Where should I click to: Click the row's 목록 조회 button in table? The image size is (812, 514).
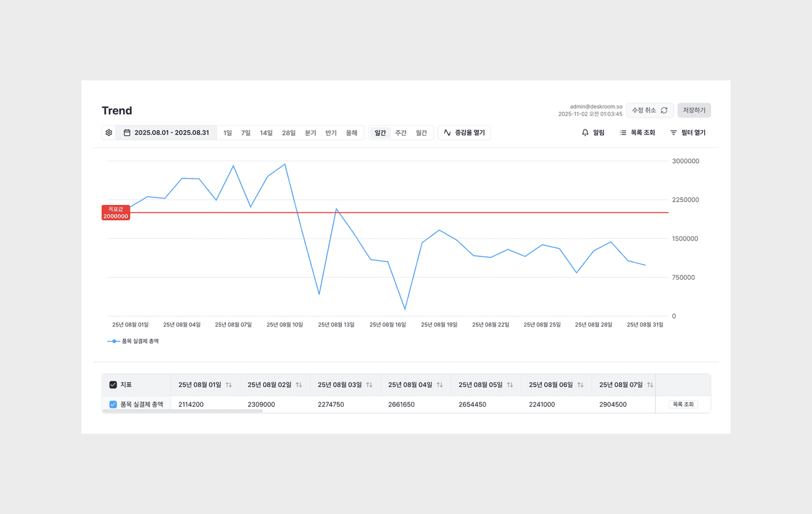[x=683, y=404]
